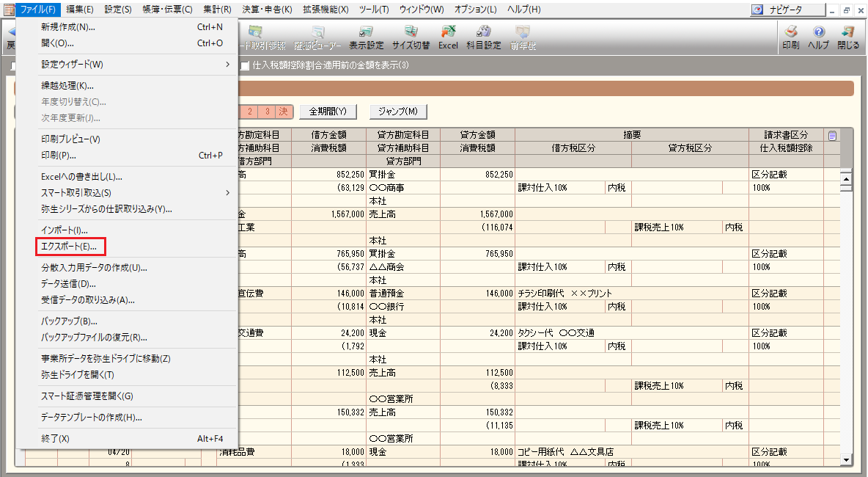The height and width of the screenshot is (477, 868).
Task: Switch to month tab 3
Action: tap(267, 112)
